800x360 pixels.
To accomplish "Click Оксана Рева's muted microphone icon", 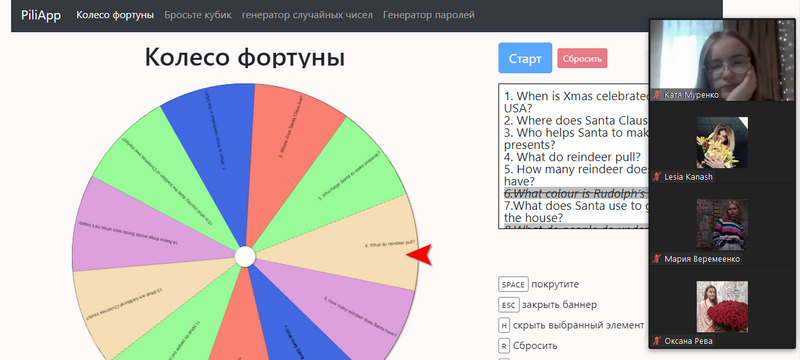I will coord(657,341).
